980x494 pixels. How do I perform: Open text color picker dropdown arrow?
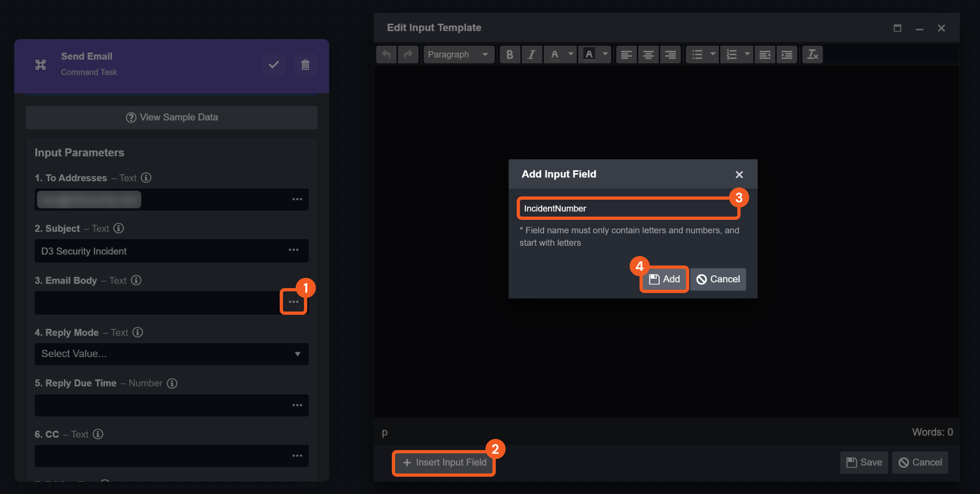(x=571, y=54)
